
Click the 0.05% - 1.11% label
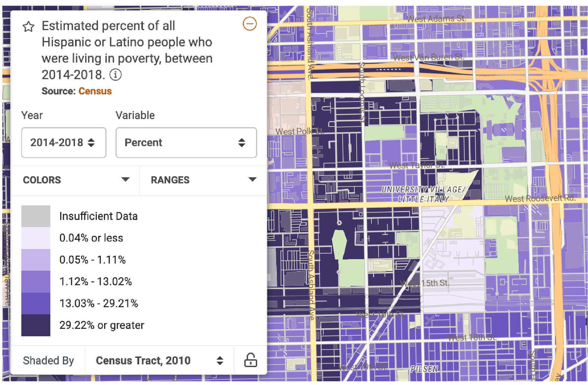pos(93,260)
